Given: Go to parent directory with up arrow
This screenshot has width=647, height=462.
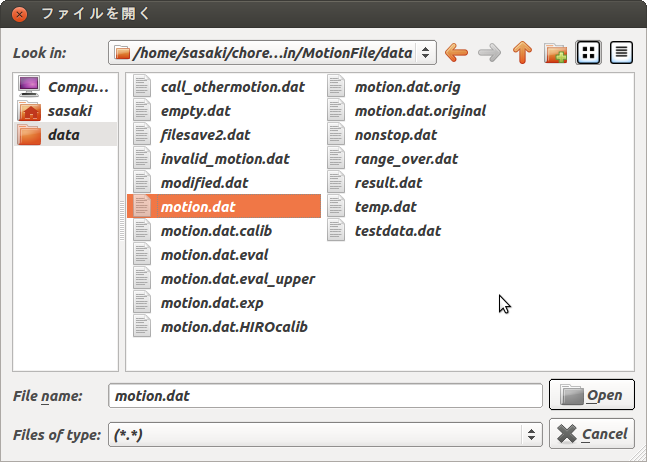Looking at the screenshot, I should [522, 53].
